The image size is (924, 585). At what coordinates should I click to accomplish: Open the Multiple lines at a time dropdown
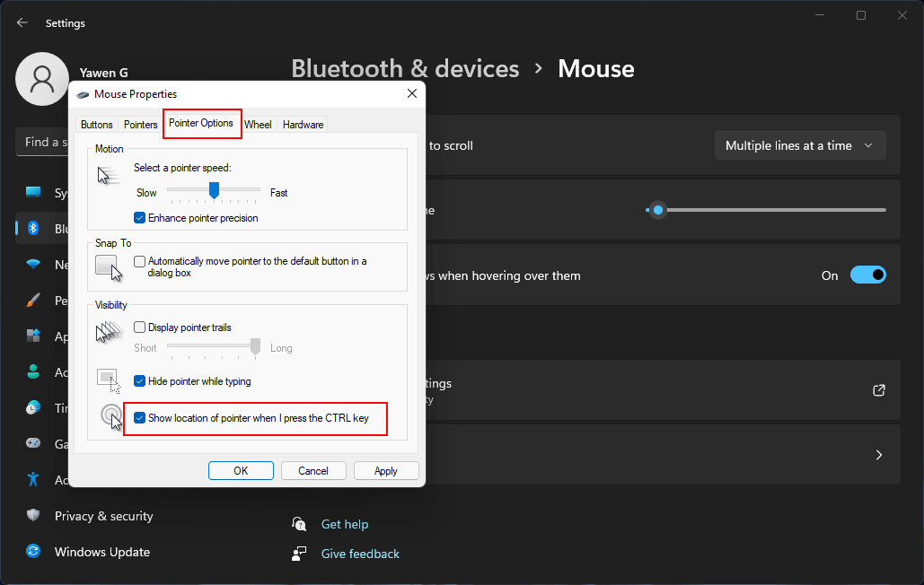[x=800, y=145]
